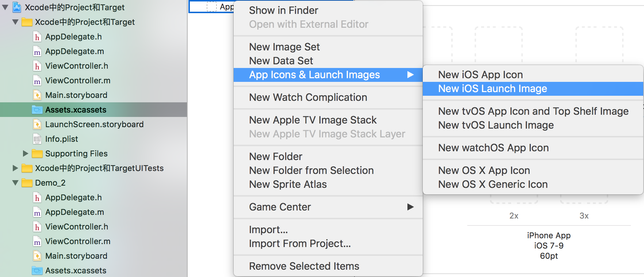Click the Demo_2 folder icon
The width and height of the screenshot is (644, 277).
tap(27, 183)
